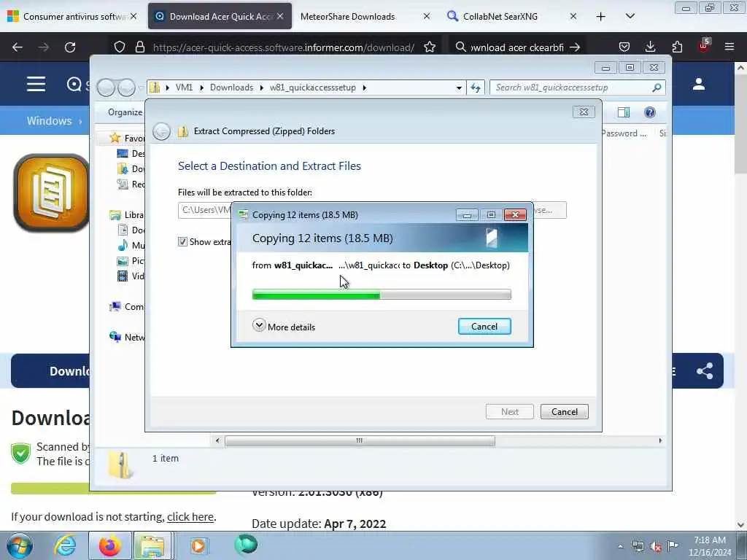Select Downloads in Explorer address bar
This screenshot has width=747, height=560.
[231, 87]
